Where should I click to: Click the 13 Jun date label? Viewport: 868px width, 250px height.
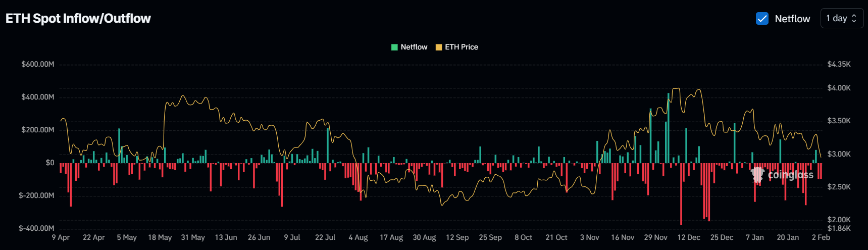click(226, 237)
